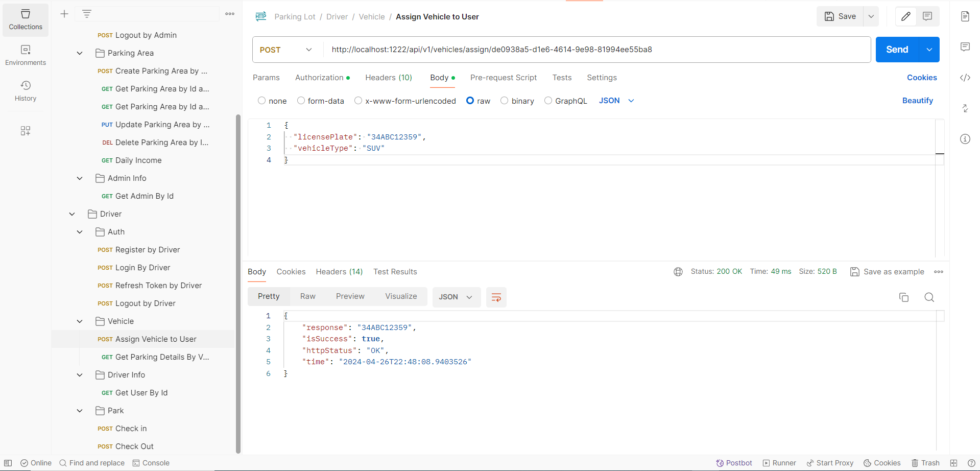
Task: Collapse the Vehicle folder
Action: (80, 321)
